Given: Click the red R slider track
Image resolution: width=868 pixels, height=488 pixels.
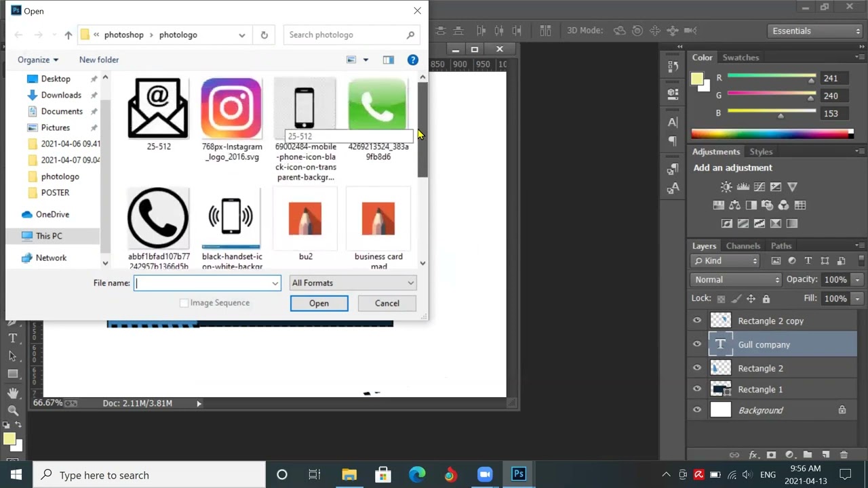Looking at the screenshot, I should point(771,77).
